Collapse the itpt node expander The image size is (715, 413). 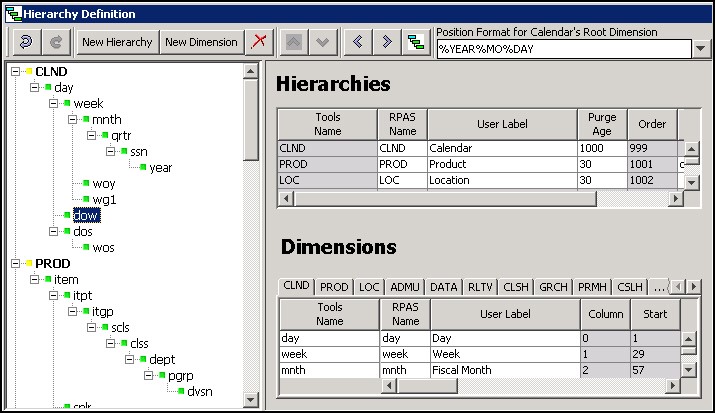[x=53, y=295]
